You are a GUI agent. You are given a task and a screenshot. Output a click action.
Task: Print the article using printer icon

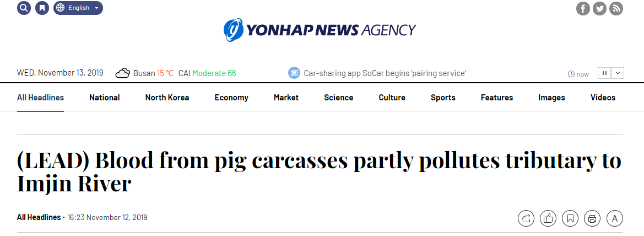592,218
